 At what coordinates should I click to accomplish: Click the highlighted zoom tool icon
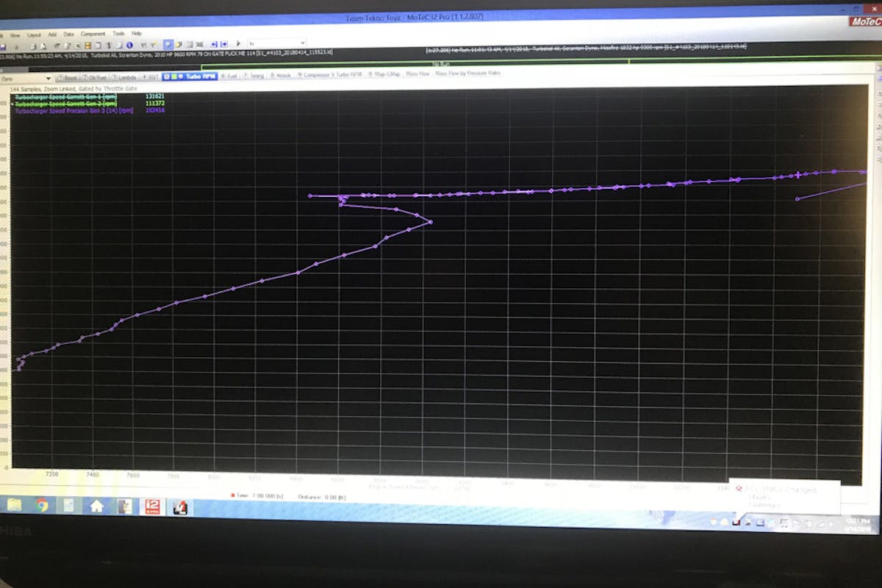[168, 44]
